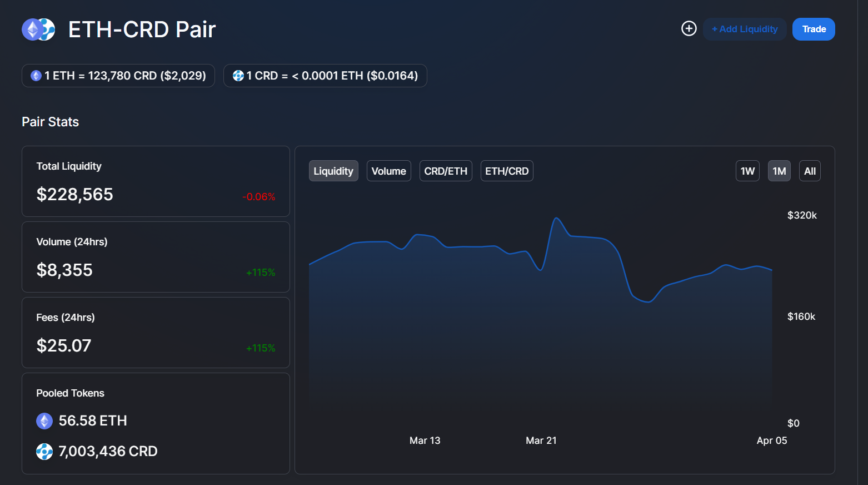Click the Trade button
The height and width of the screenshot is (485, 868).
click(814, 29)
